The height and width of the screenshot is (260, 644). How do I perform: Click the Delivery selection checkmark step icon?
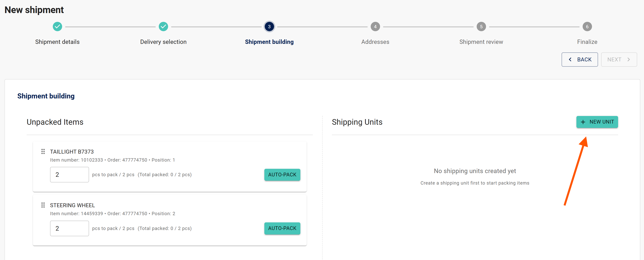pyautogui.click(x=163, y=27)
